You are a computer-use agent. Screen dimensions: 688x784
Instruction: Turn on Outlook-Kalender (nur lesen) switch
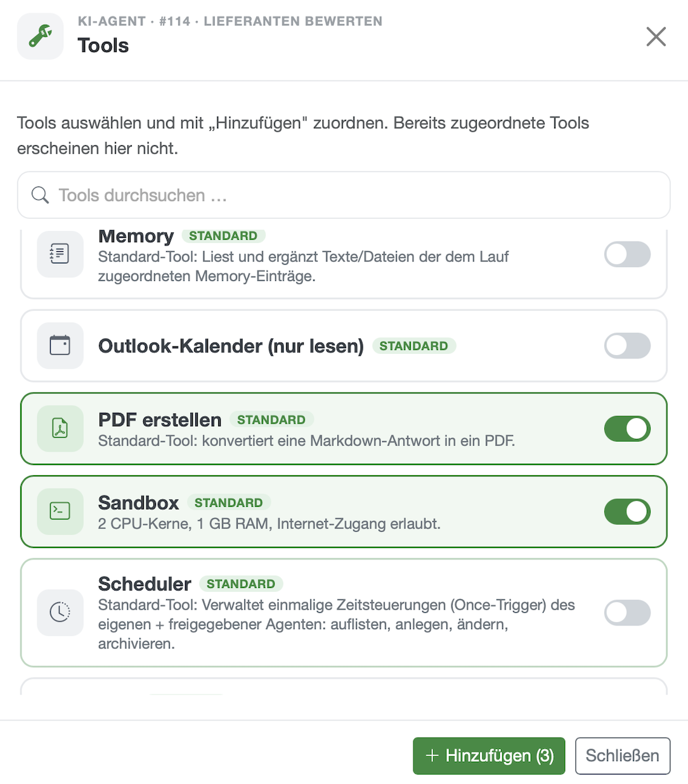tap(627, 346)
